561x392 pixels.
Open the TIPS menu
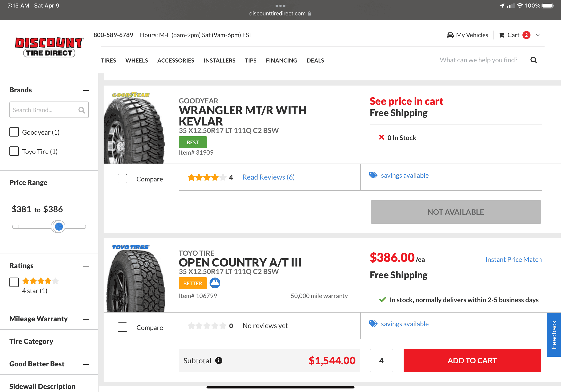click(251, 60)
